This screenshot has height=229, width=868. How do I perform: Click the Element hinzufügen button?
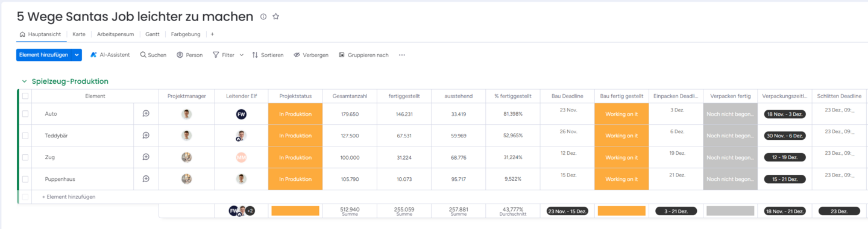43,55
